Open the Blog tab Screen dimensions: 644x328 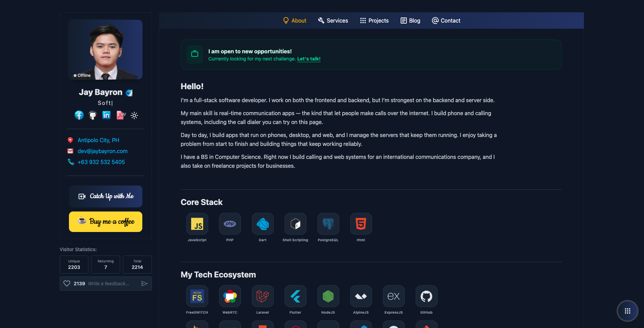pyautogui.click(x=410, y=20)
